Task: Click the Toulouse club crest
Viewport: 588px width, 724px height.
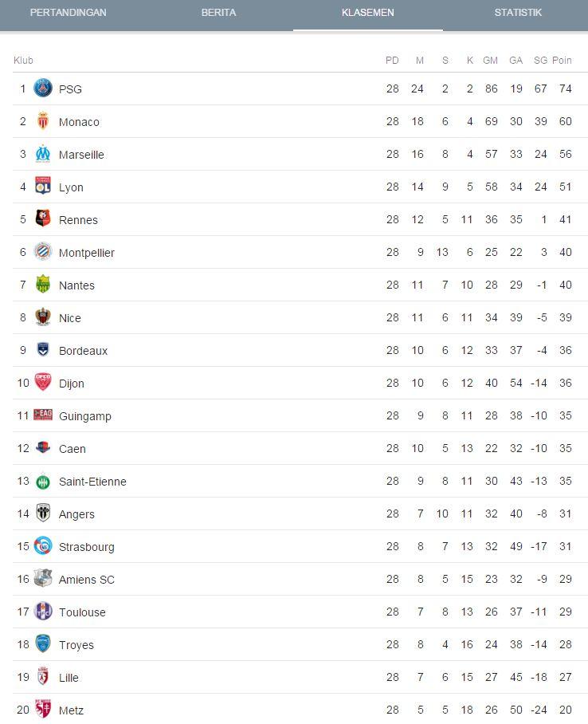Action: click(x=43, y=612)
